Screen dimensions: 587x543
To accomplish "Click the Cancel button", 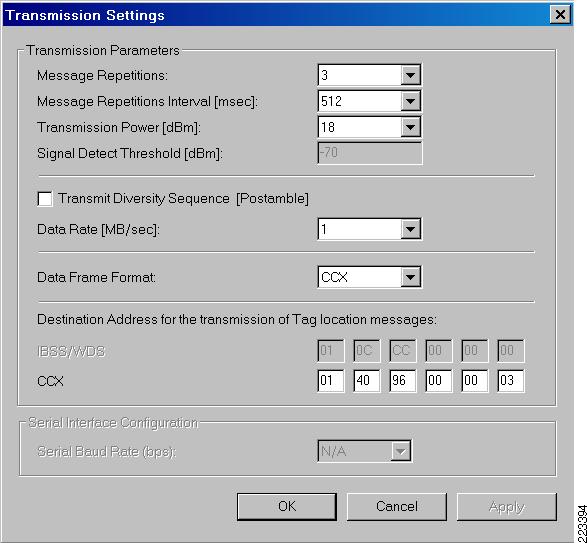I will click(397, 507).
